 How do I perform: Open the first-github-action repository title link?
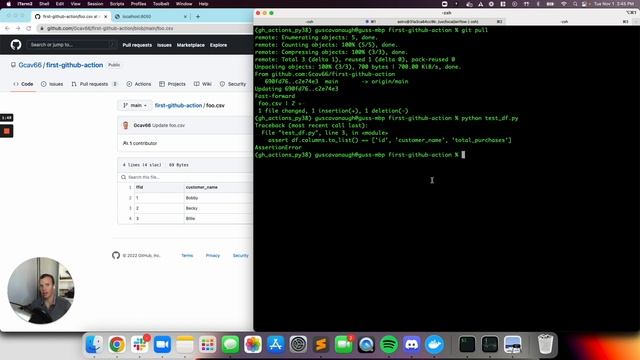tap(74, 65)
